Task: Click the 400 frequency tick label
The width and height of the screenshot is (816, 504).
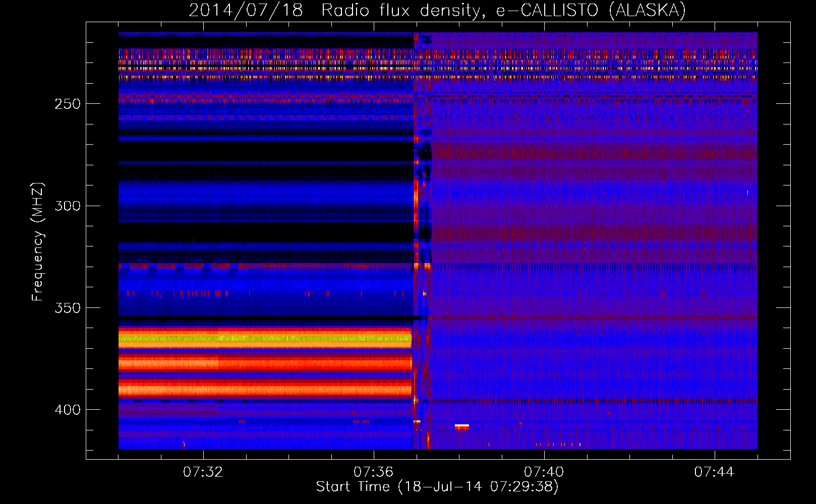Action: pos(68,410)
